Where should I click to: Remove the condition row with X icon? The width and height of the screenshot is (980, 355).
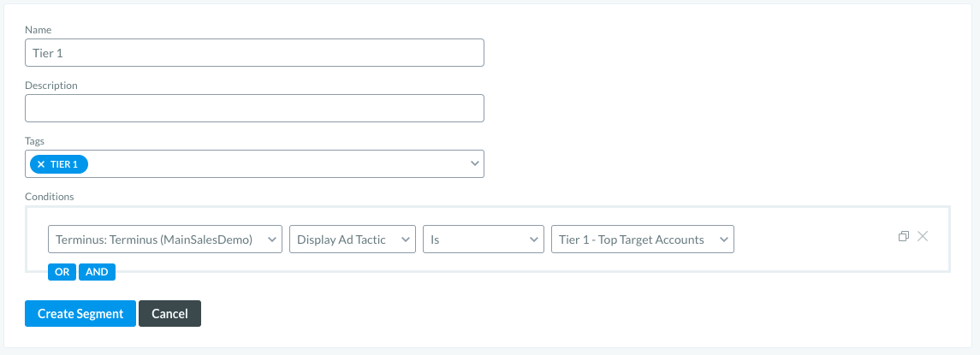(923, 236)
